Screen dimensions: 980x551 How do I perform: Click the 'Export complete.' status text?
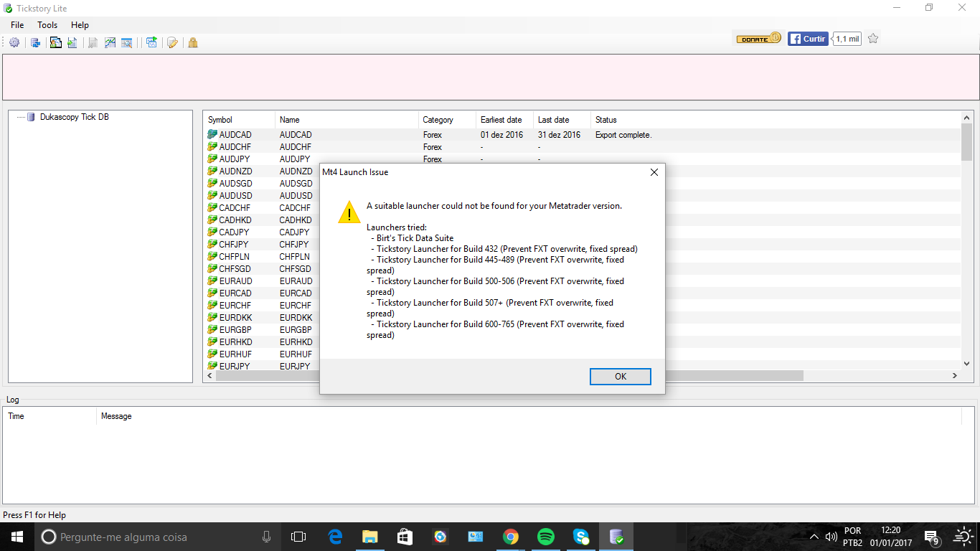point(623,135)
